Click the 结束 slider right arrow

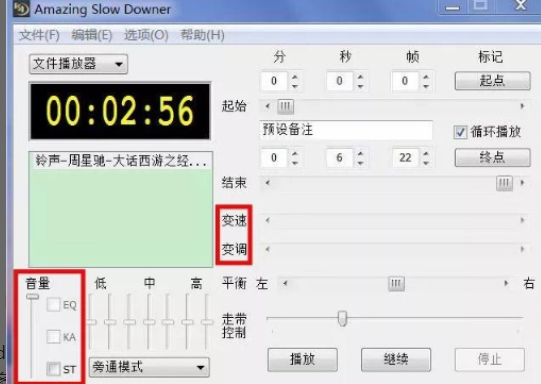[x=522, y=183]
